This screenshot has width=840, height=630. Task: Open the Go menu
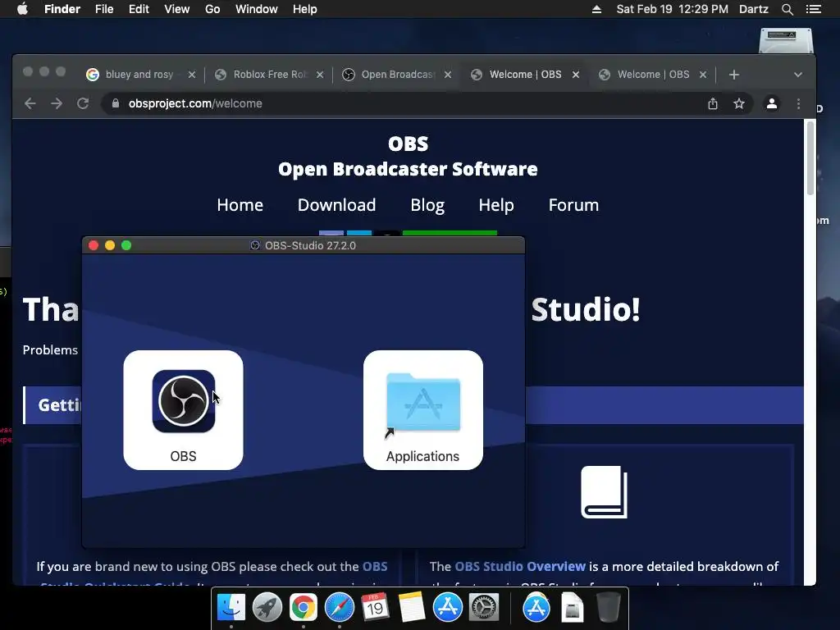[212, 9]
